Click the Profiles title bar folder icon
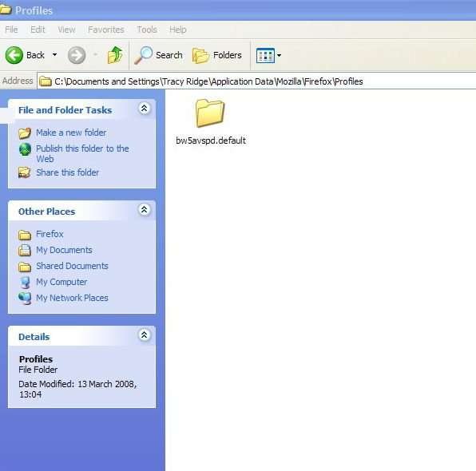This screenshot has width=476, height=471. coord(6,10)
